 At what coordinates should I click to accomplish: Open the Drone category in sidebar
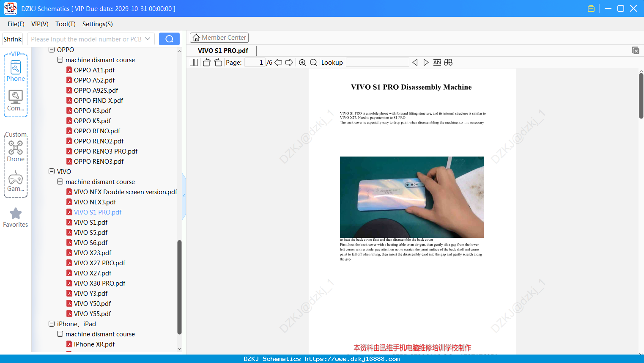coord(16,151)
